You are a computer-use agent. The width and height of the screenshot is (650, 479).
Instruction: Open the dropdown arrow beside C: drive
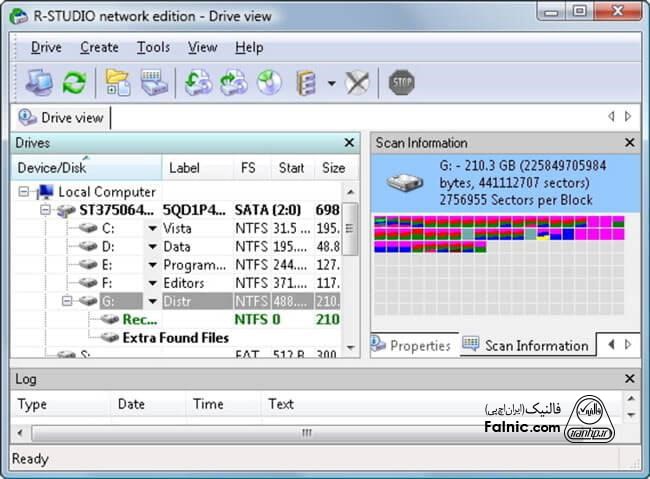(152, 229)
